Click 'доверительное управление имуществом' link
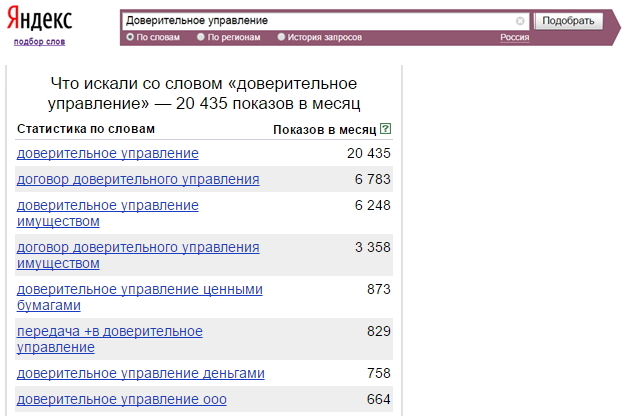Viewport: 625px width, 417px height. coord(108,212)
